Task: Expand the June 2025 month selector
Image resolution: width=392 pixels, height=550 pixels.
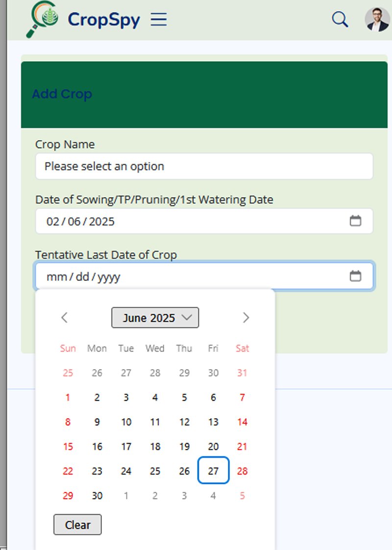Action: click(x=155, y=318)
